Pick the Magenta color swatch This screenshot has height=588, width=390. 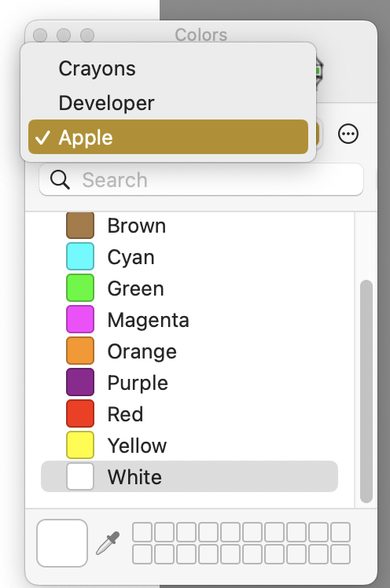[80, 319]
